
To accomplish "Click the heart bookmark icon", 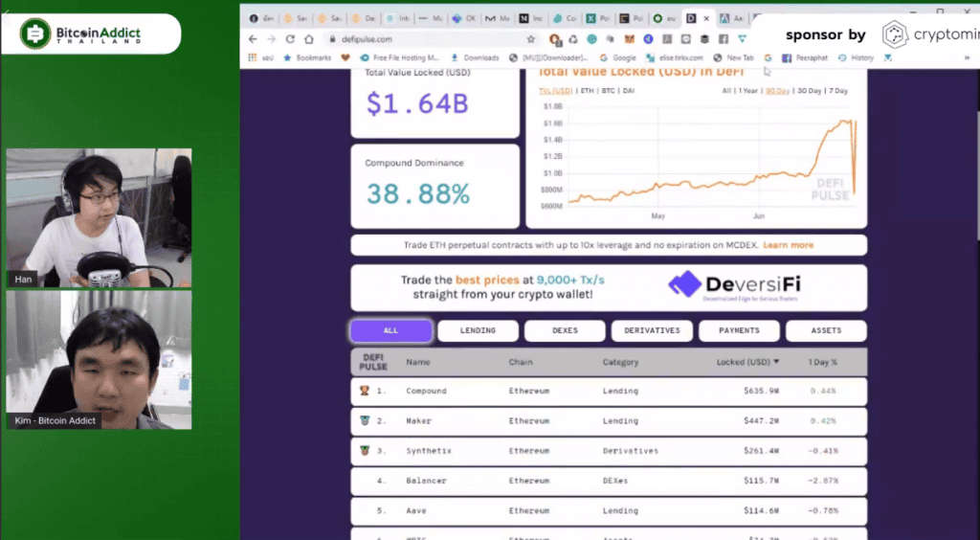I will [345, 57].
